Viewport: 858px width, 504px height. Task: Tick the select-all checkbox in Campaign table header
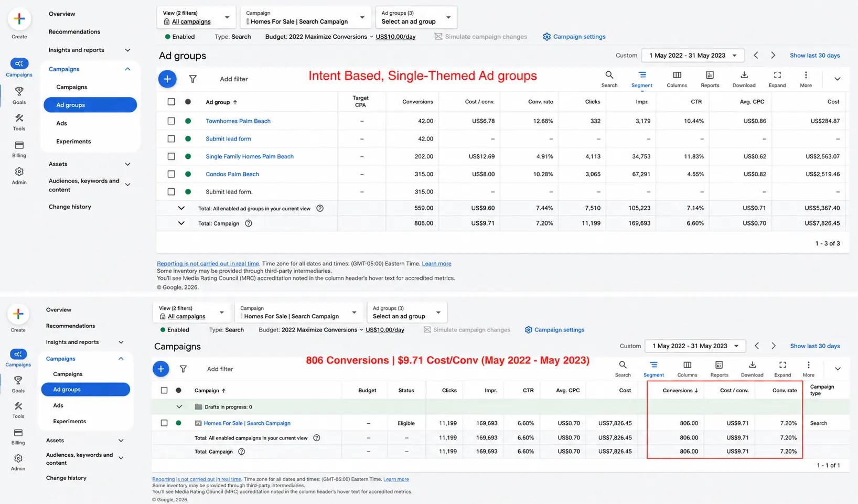[x=164, y=390]
